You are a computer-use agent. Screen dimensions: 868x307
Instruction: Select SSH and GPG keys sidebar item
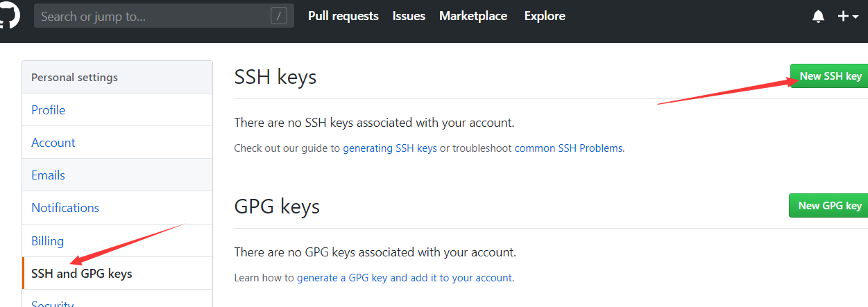tap(82, 274)
